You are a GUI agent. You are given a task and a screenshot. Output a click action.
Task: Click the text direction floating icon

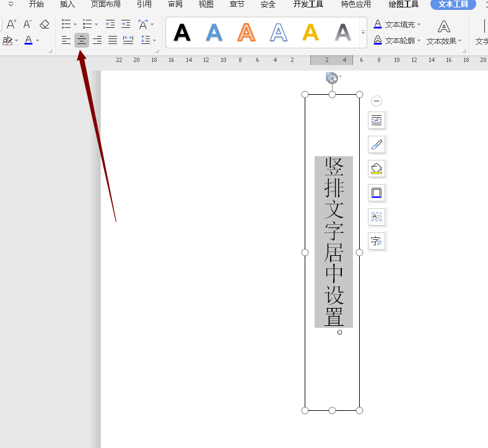coord(376,241)
